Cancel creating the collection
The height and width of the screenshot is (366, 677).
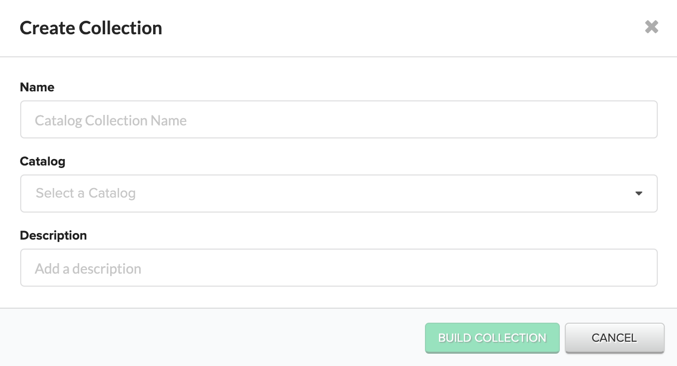coord(614,338)
